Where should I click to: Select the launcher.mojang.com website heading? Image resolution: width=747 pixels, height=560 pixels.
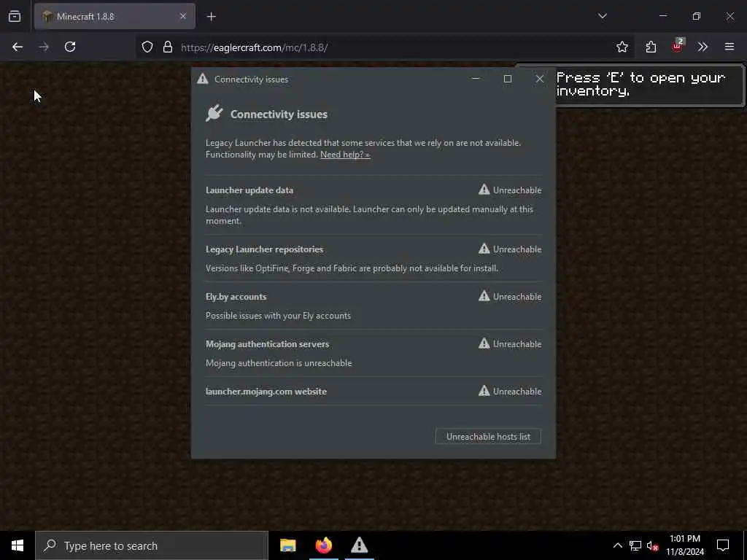[x=266, y=392]
